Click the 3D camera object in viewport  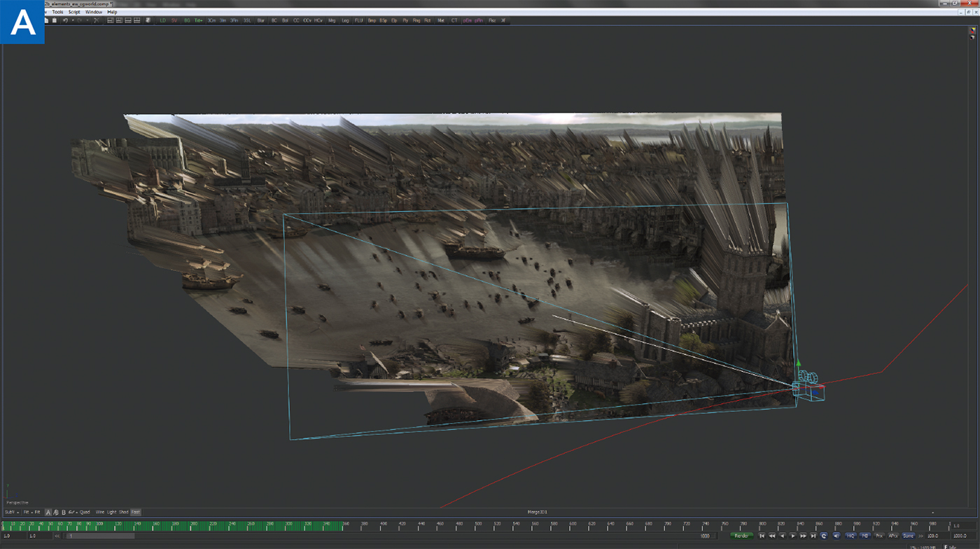coord(809,387)
